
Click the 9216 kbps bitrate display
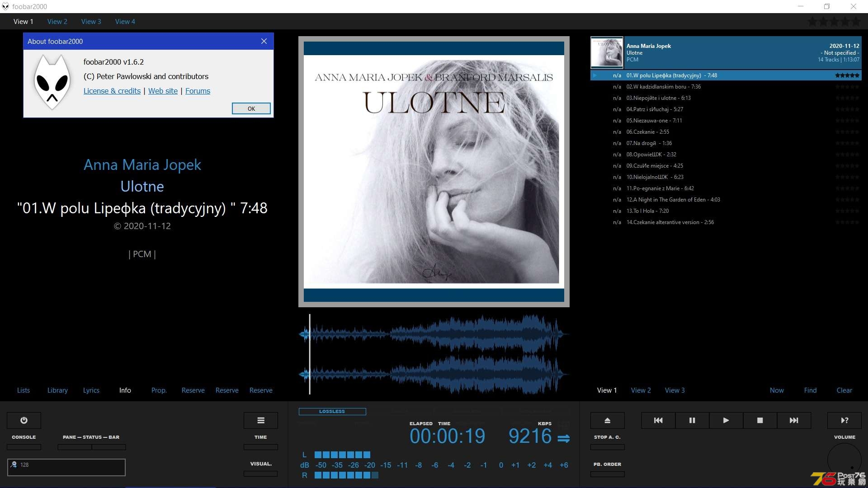point(530,436)
